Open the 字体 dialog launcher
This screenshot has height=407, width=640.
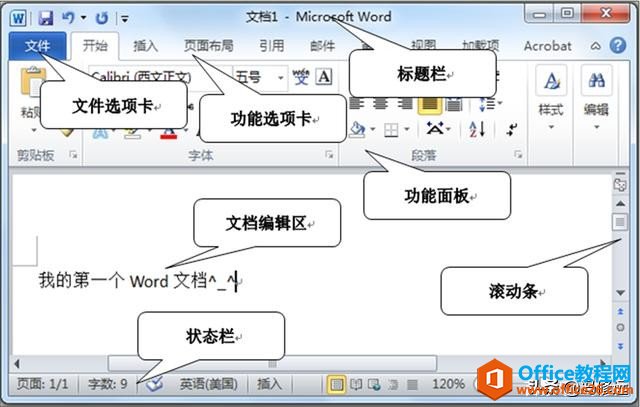coord(329,154)
